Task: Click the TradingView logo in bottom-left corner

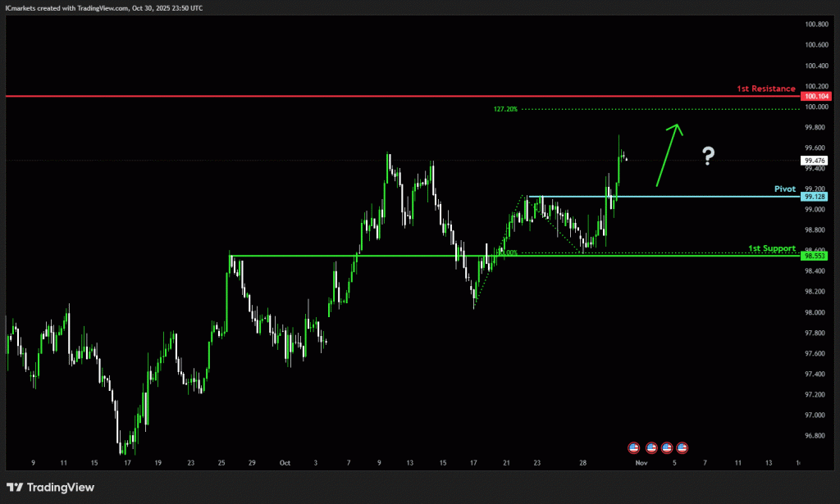Action: [x=51, y=488]
